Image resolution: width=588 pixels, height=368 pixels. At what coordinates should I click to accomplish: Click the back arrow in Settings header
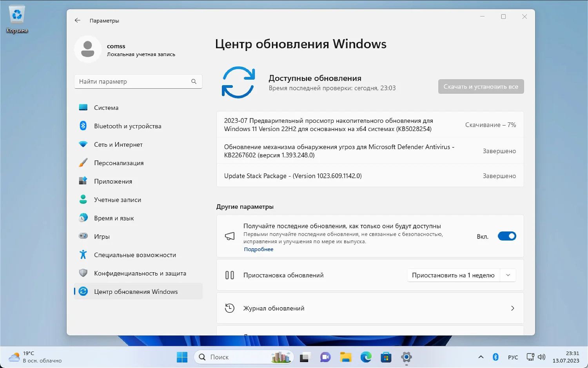pos(78,20)
